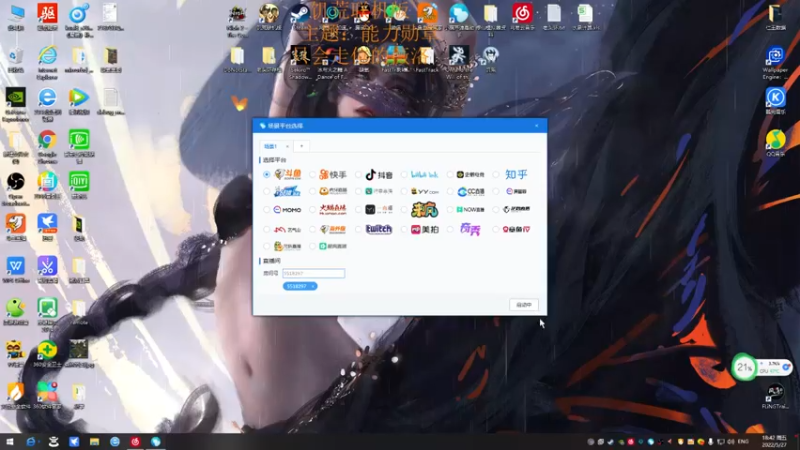
Task: Click the Zhihu logo
Action: [516, 174]
